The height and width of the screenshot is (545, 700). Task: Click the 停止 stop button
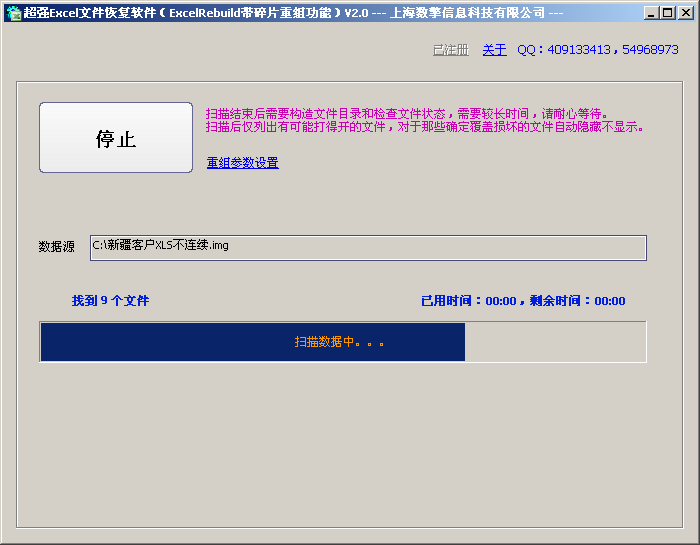(116, 137)
